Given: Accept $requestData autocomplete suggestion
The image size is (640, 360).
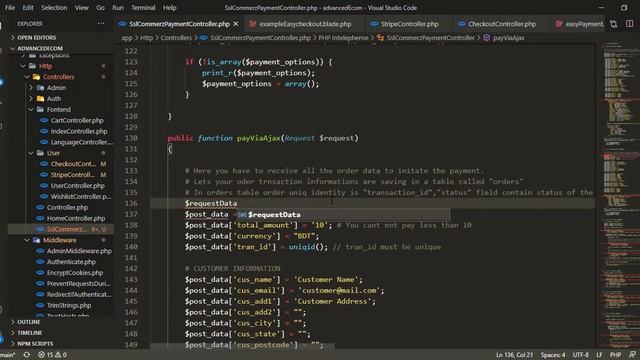Looking at the screenshot, I should coord(344,215).
